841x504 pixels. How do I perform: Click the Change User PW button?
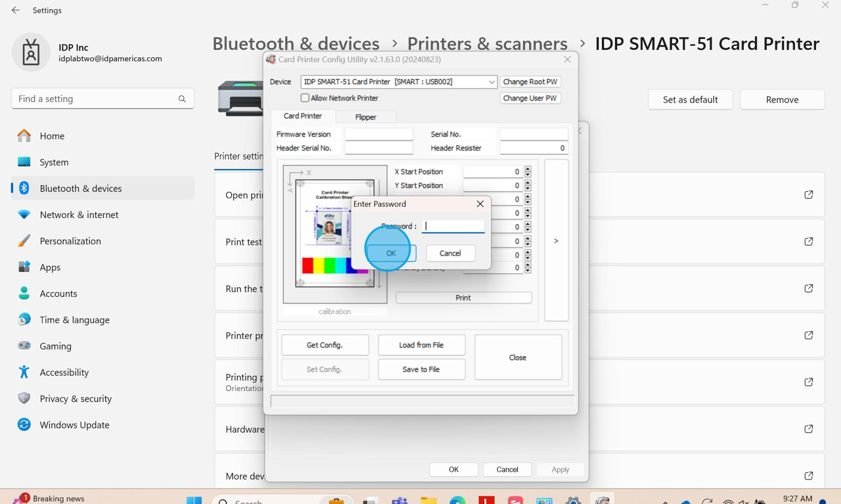tap(530, 99)
